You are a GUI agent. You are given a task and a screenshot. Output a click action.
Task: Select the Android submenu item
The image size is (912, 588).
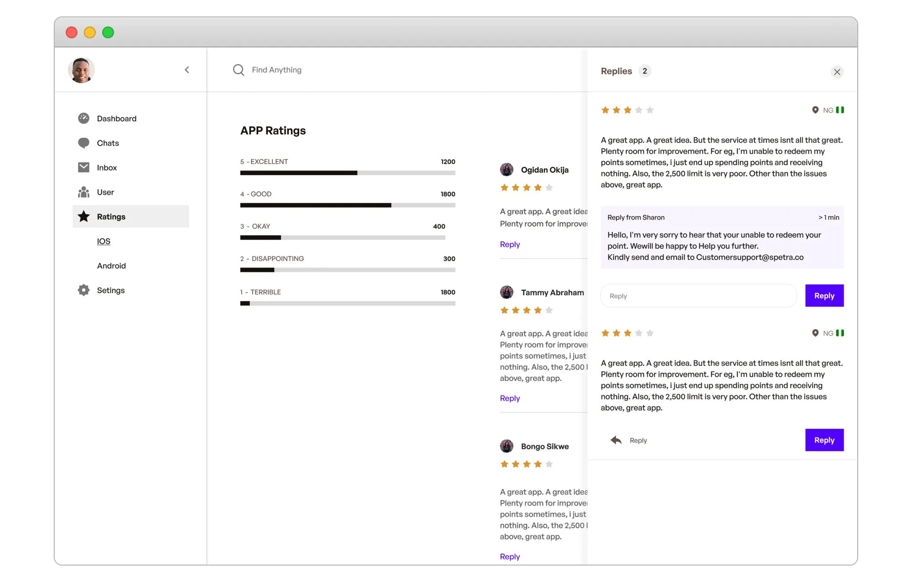[x=111, y=265]
